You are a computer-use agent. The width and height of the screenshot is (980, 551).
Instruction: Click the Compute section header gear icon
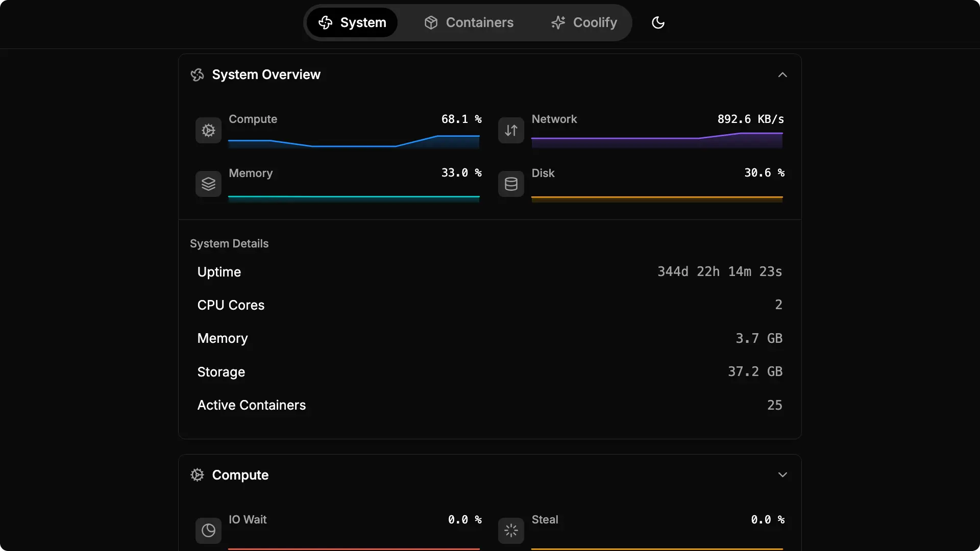tap(197, 475)
